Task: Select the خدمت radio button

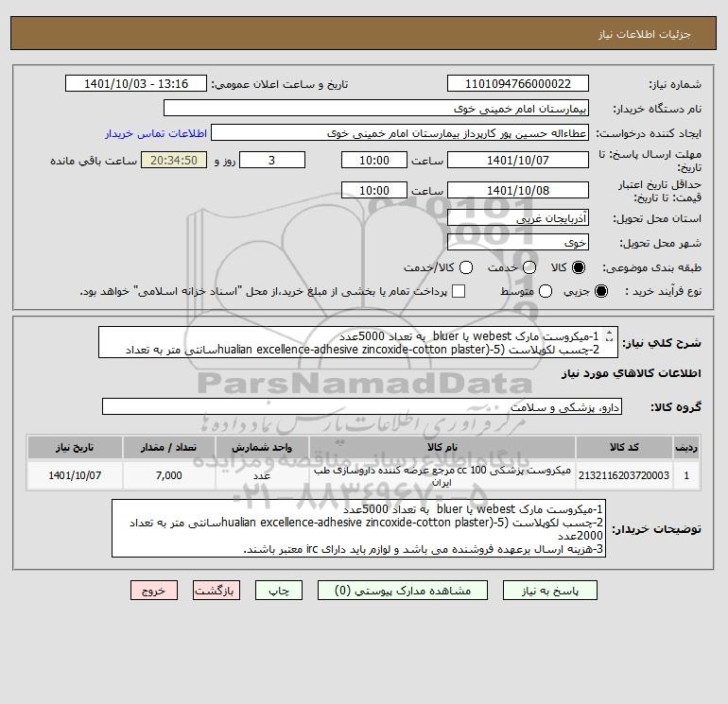Action: (x=529, y=267)
